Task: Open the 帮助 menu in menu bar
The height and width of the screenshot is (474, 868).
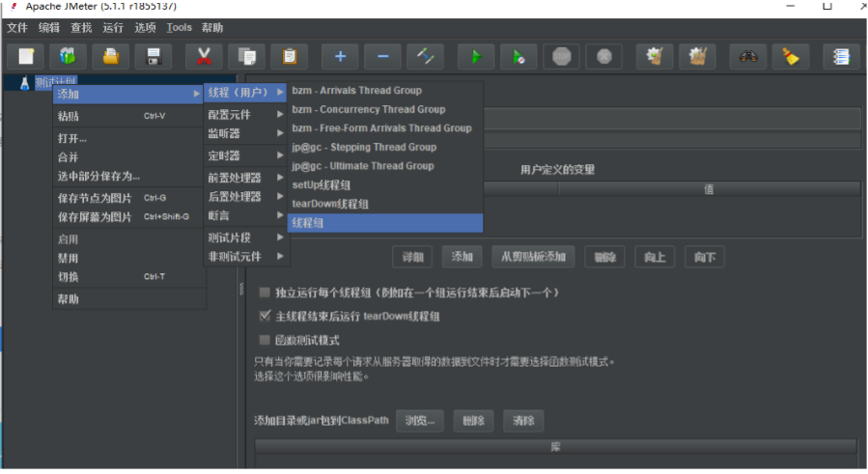Action: pyautogui.click(x=212, y=28)
